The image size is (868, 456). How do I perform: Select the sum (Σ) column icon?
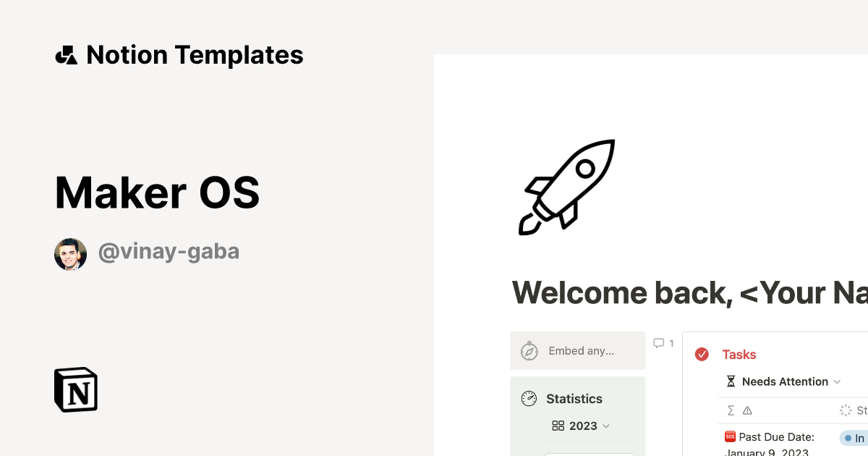pyautogui.click(x=730, y=410)
